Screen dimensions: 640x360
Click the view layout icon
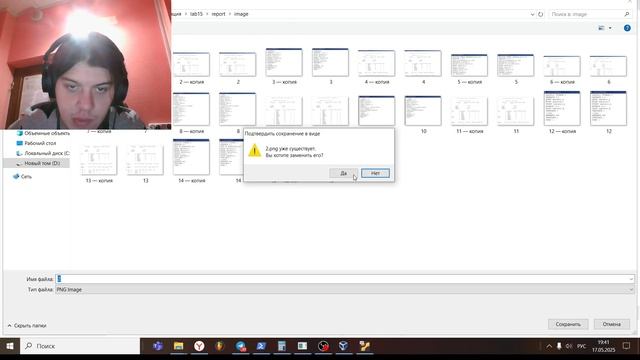point(601,28)
